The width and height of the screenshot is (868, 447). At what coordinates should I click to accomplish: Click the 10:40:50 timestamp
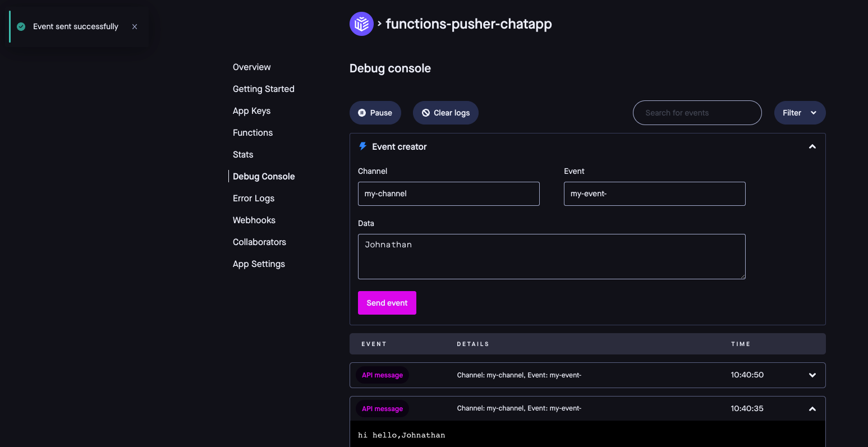point(747,375)
